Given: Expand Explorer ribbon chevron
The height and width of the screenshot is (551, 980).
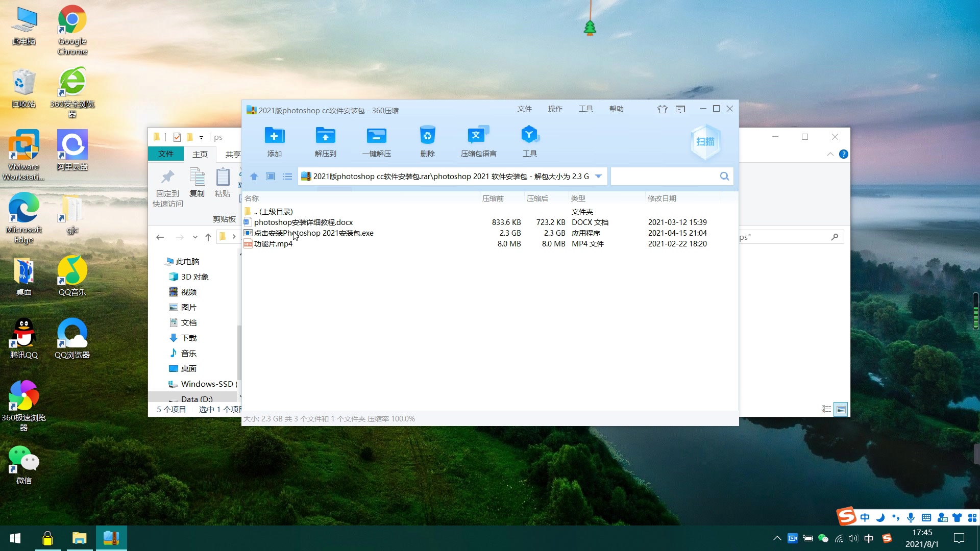Looking at the screenshot, I should 830,154.
